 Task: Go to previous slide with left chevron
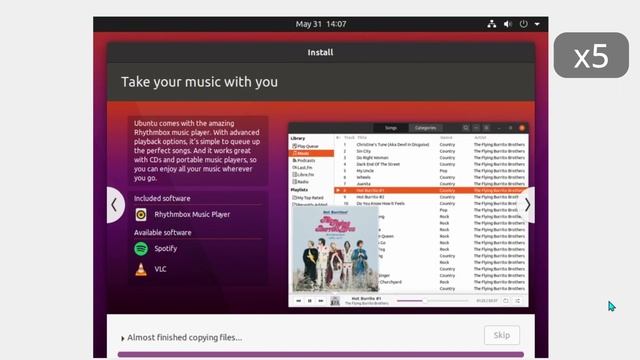tap(115, 205)
